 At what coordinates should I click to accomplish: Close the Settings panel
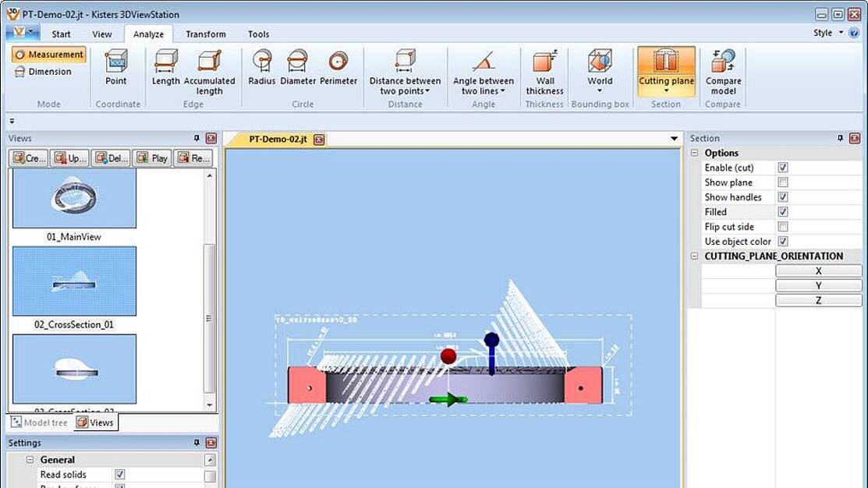pos(211,443)
